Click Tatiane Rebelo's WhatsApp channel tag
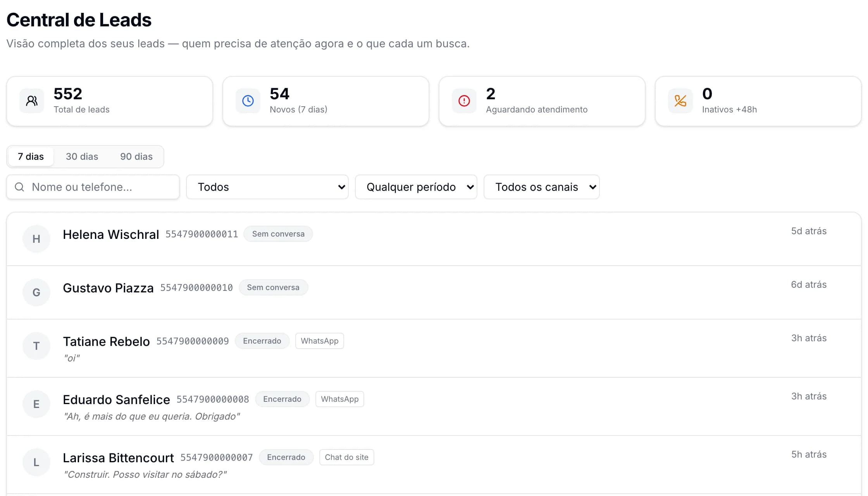 [x=320, y=341]
